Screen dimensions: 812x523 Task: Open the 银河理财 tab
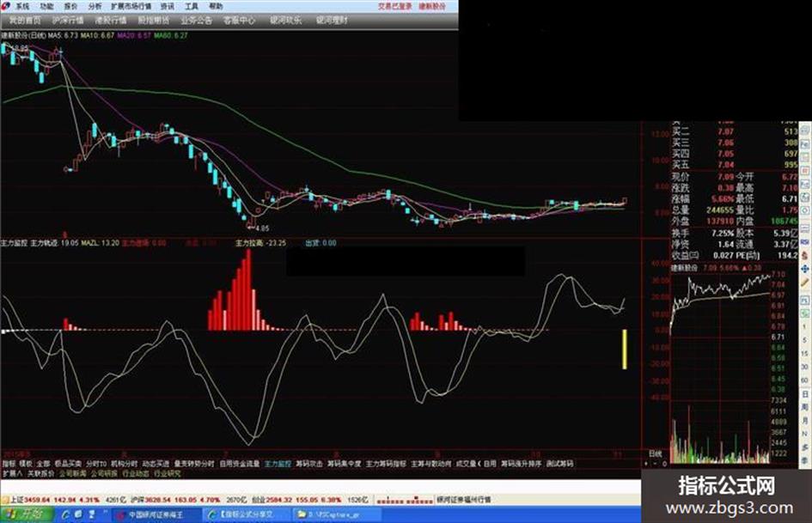[332, 21]
